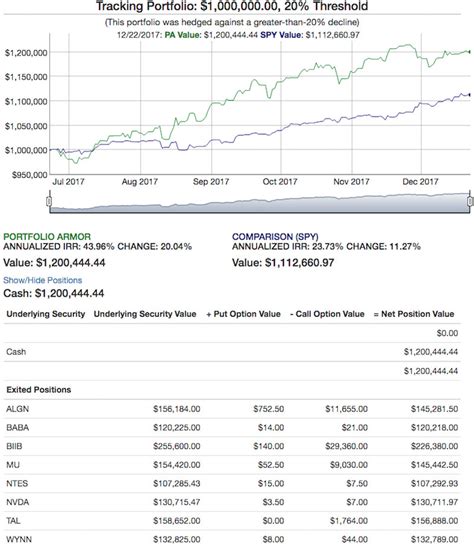The width and height of the screenshot is (474, 546).
Task: Click the COMPARISON (SPY) heading
Action: [x=275, y=237]
